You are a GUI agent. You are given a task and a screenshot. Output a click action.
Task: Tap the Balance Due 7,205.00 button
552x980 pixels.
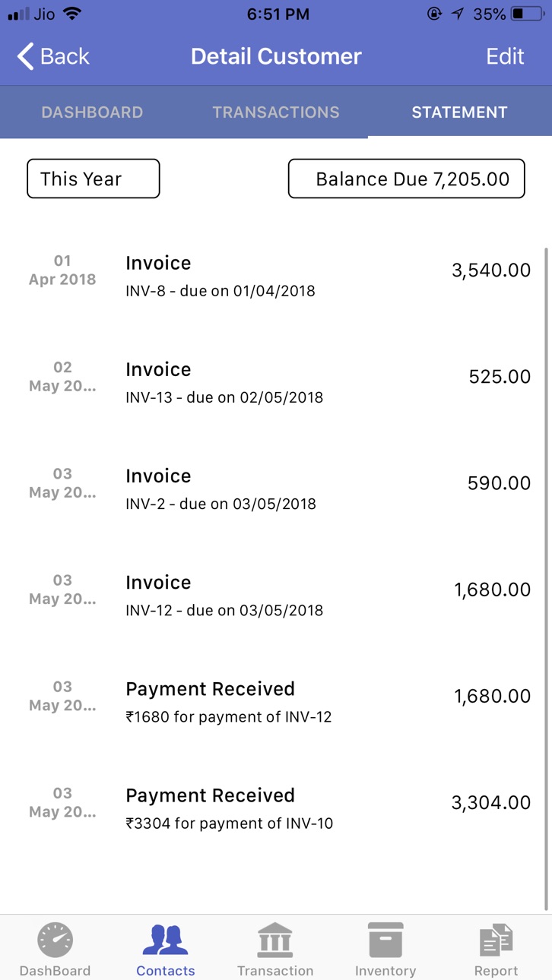click(407, 179)
